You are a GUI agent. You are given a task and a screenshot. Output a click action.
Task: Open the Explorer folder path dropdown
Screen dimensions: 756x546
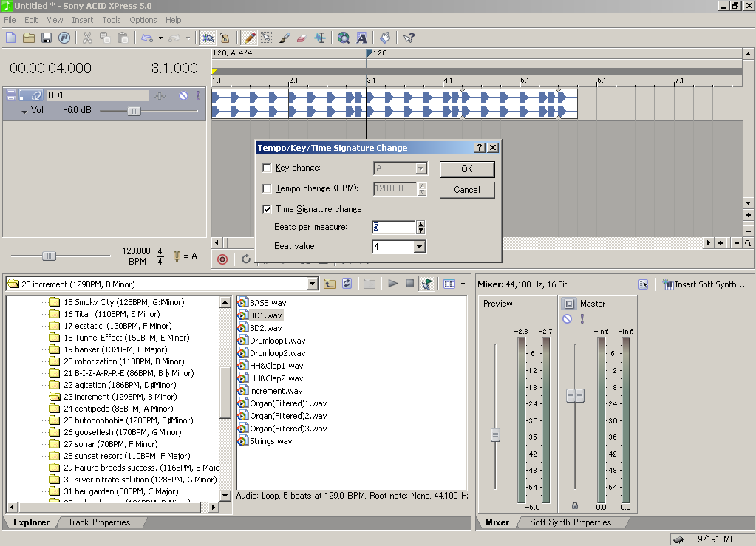point(313,284)
